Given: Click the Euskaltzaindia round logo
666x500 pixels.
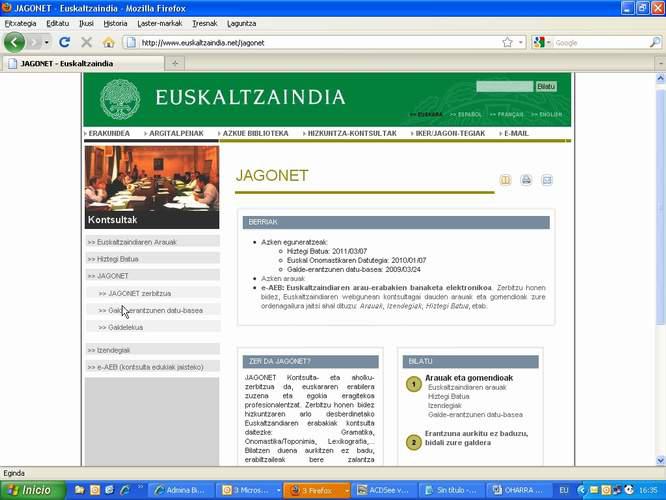Looking at the screenshot, I should (x=120, y=99).
